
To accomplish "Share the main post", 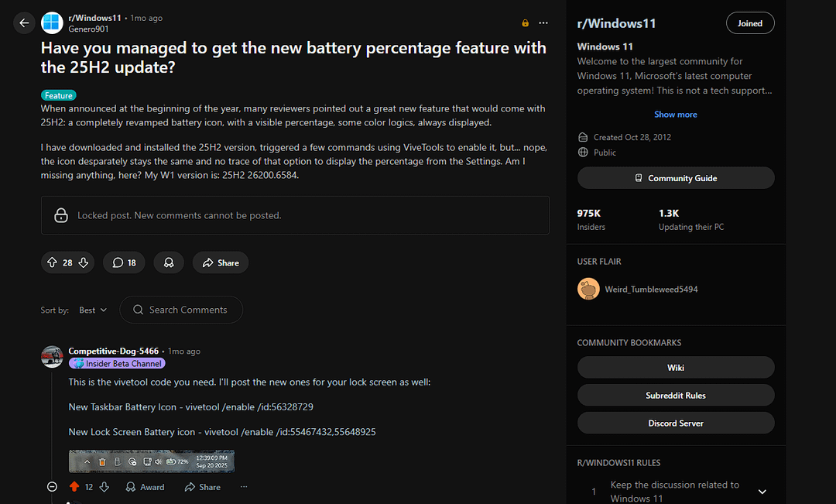I will (221, 263).
